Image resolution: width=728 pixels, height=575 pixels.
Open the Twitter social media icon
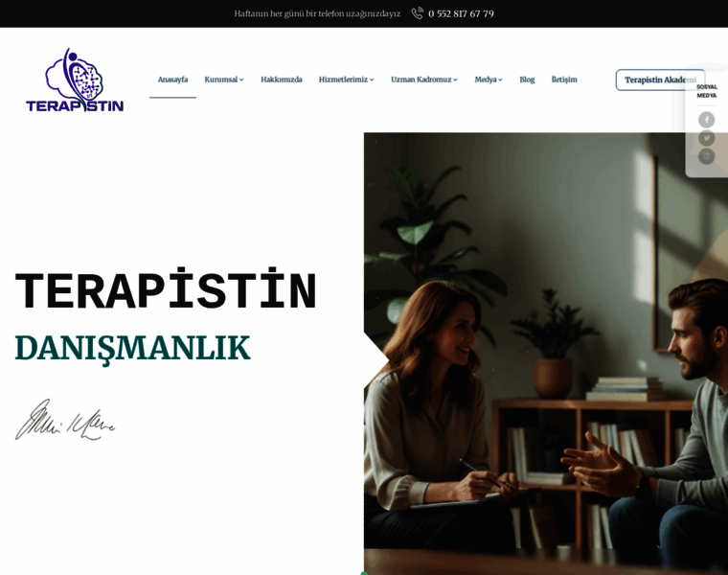706,138
